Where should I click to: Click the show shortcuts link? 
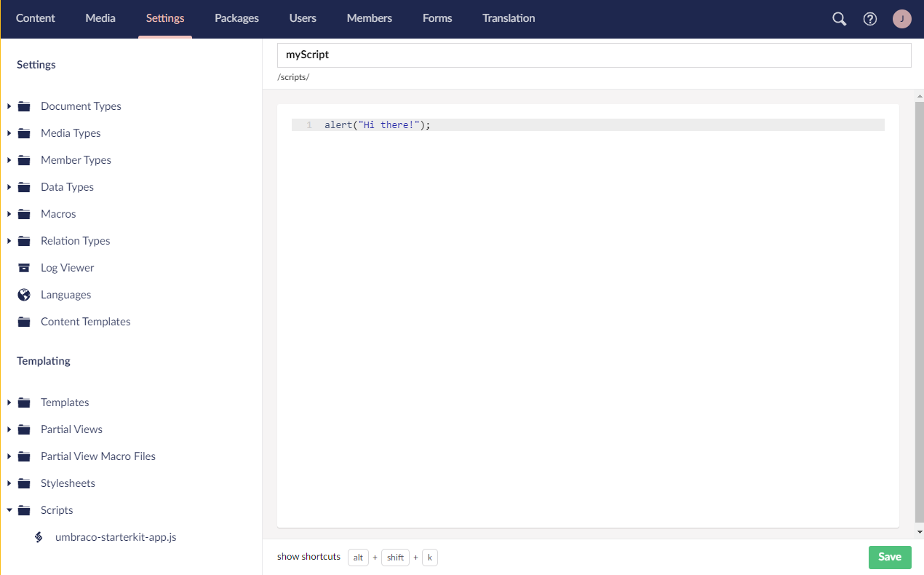308,557
